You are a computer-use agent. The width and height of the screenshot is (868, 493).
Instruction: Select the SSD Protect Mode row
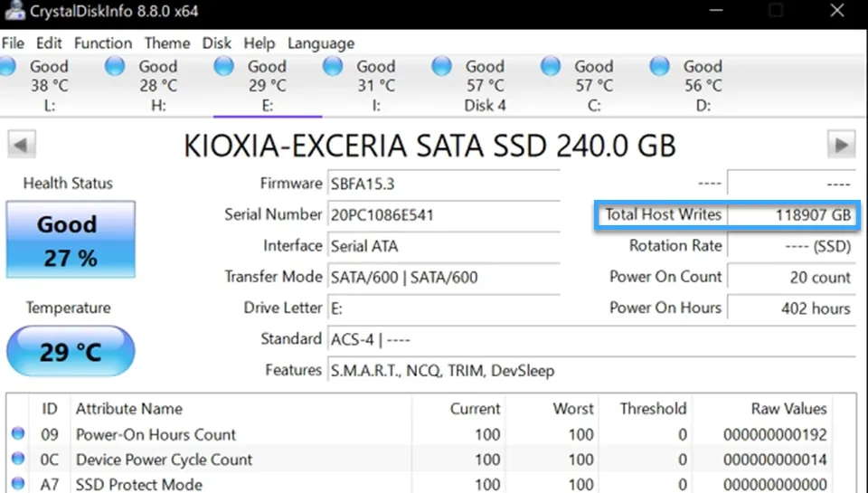[x=420, y=484]
